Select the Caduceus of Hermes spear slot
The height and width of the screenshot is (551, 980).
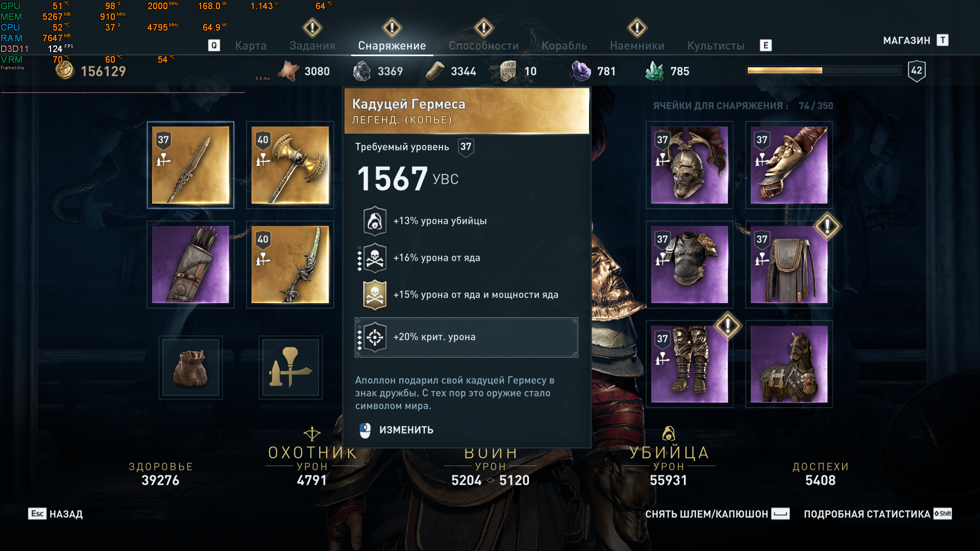(190, 165)
